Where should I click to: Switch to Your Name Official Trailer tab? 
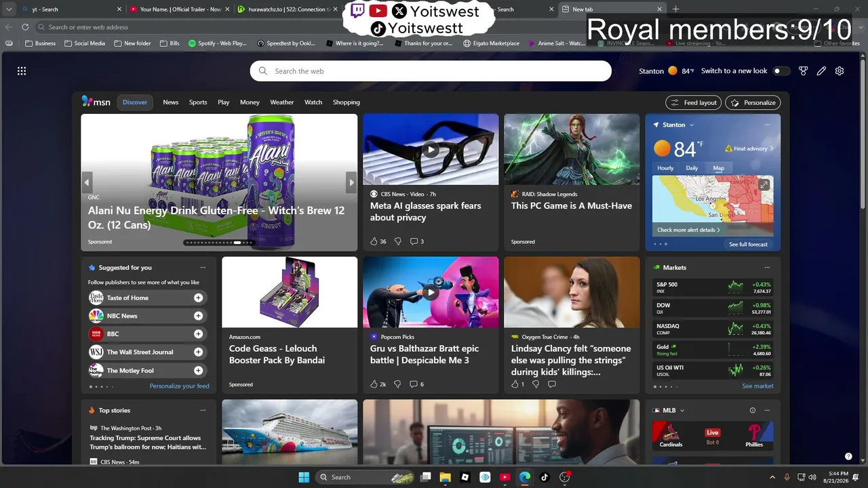180,9
